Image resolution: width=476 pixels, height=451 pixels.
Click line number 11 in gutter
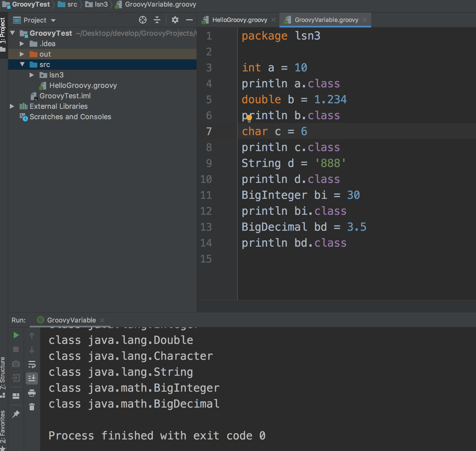(x=206, y=195)
